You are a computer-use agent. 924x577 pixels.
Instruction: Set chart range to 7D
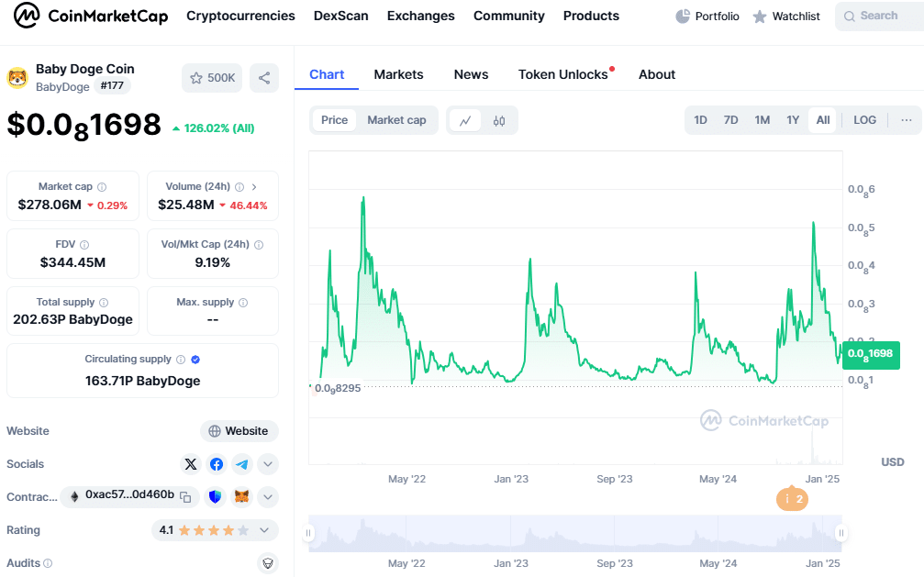pos(730,120)
